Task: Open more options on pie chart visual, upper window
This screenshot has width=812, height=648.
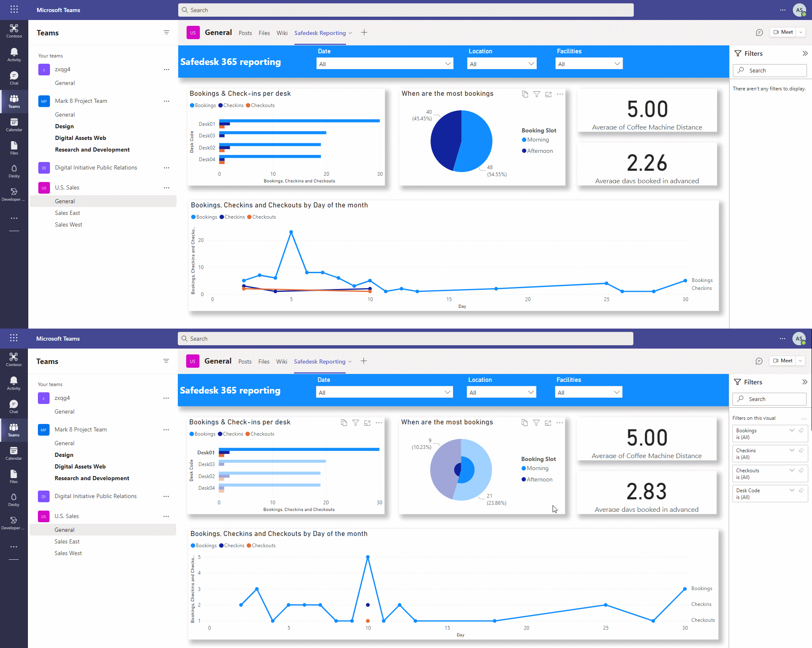Action: (560, 94)
